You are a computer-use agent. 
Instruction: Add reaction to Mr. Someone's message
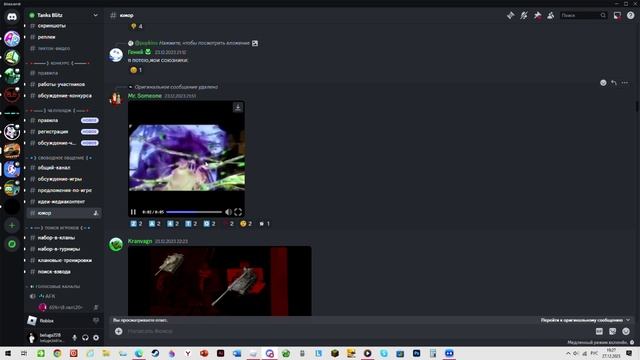point(603,83)
